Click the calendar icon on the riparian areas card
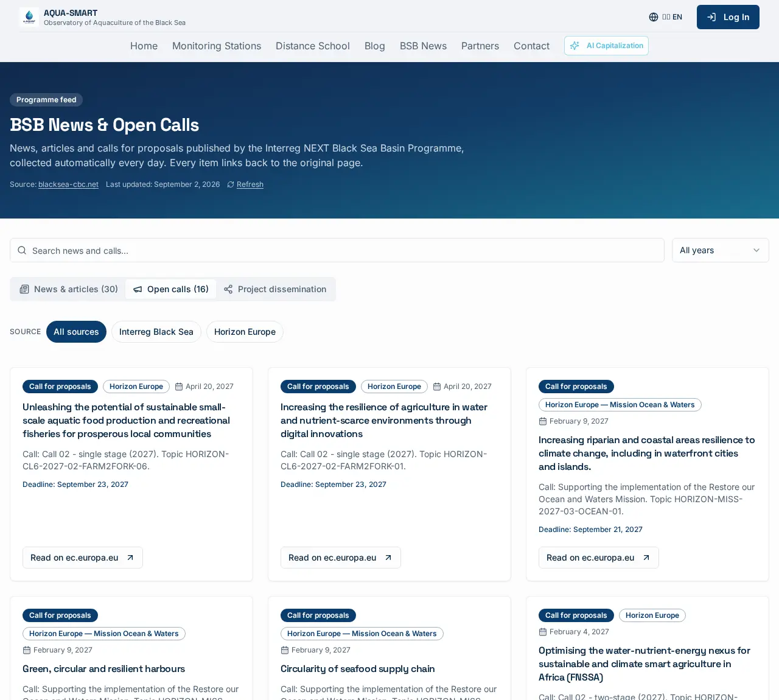The width and height of the screenshot is (779, 700). (x=543, y=421)
